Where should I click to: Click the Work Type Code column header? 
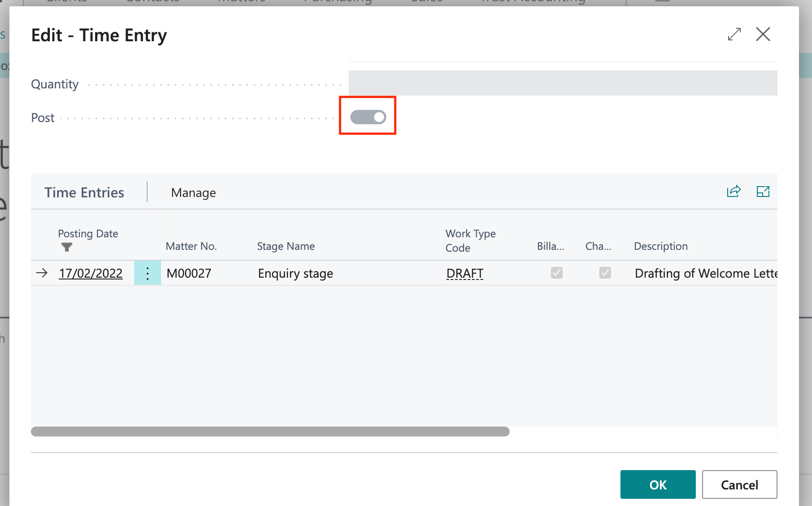pyautogui.click(x=471, y=241)
